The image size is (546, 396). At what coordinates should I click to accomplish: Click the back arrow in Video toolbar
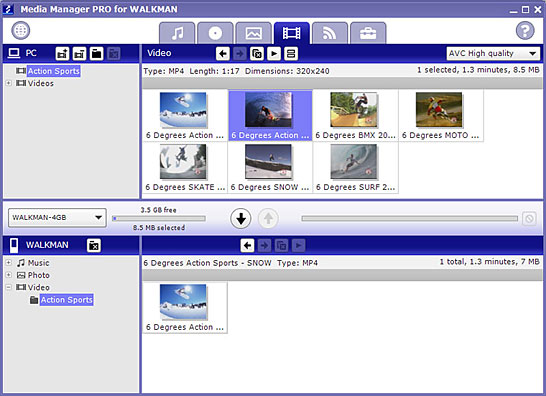[223, 54]
